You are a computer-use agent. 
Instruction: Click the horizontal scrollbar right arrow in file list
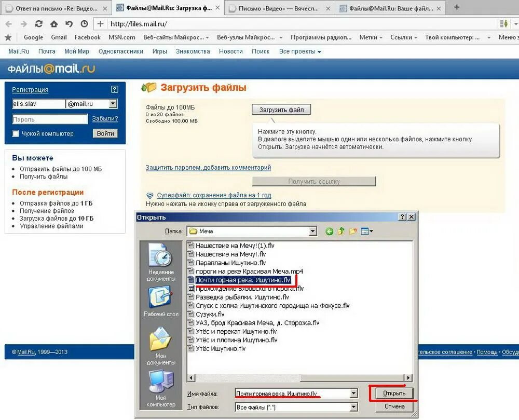[x=408, y=377]
